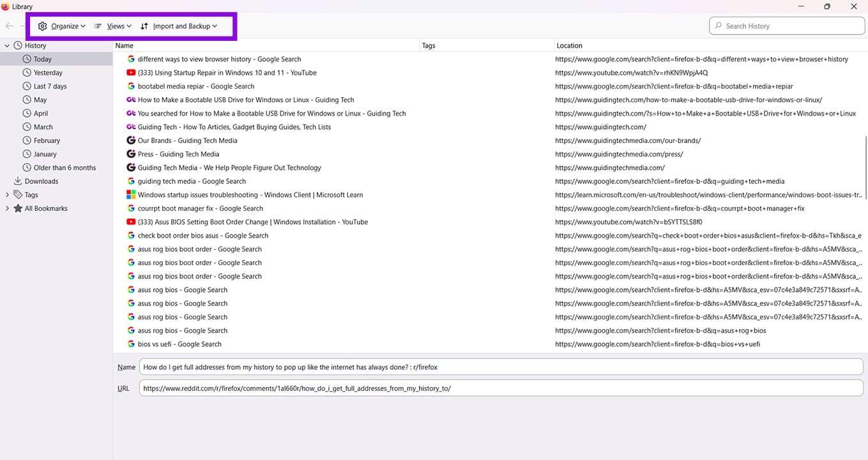Sort by the Location column header

pos(711,45)
